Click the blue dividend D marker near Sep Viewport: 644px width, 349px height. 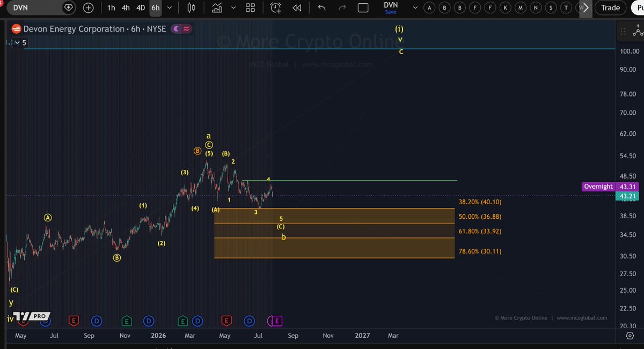[x=97, y=321]
